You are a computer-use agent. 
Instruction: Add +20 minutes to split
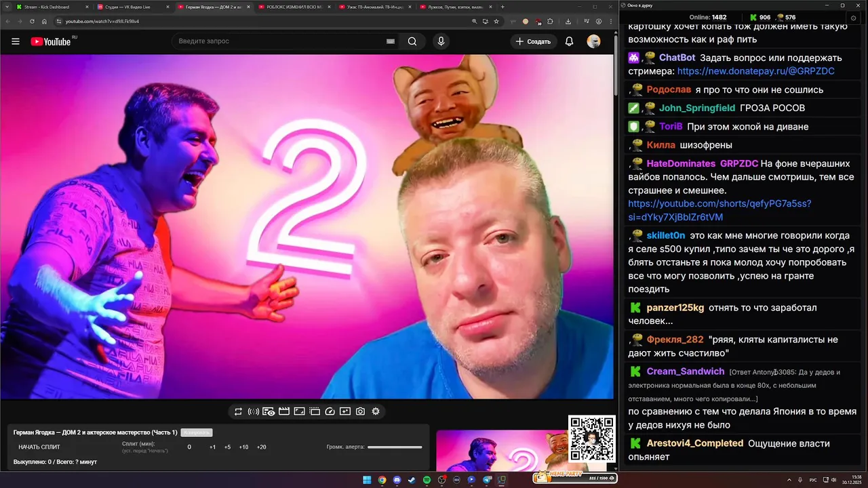(261, 447)
